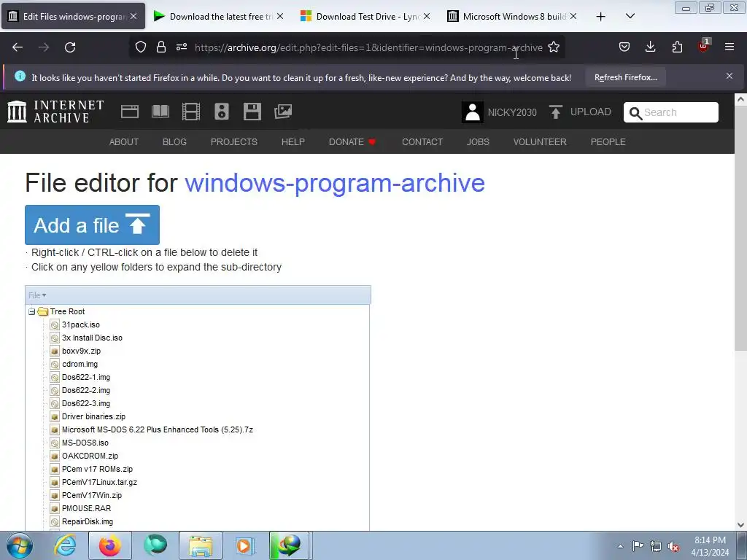
Task: Click the NICKY2030 user avatar
Action: click(473, 112)
